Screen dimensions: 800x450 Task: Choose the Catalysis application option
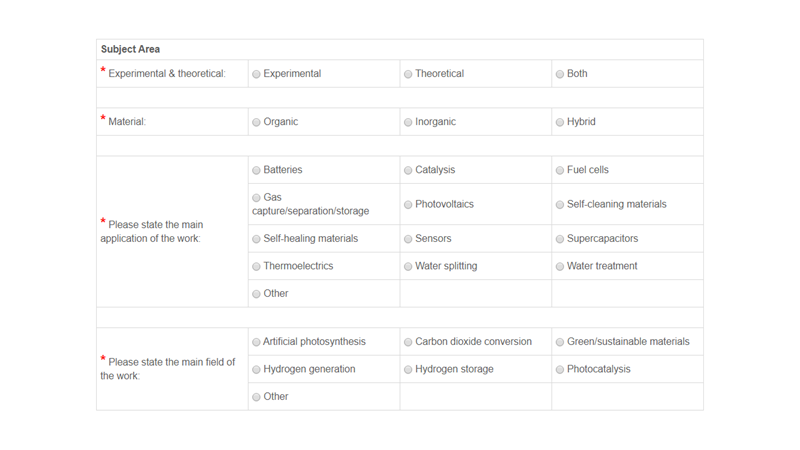[x=408, y=171]
